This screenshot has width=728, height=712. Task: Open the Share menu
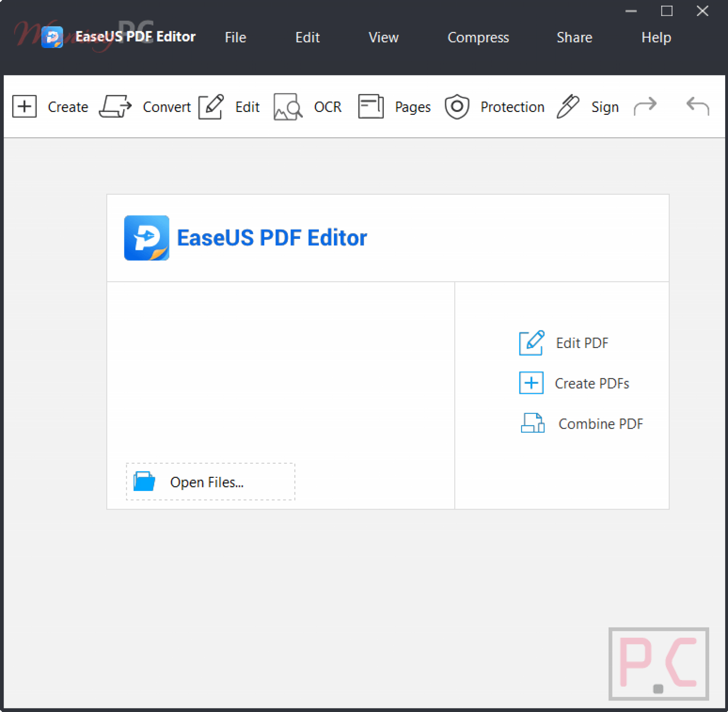pyautogui.click(x=574, y=37)
